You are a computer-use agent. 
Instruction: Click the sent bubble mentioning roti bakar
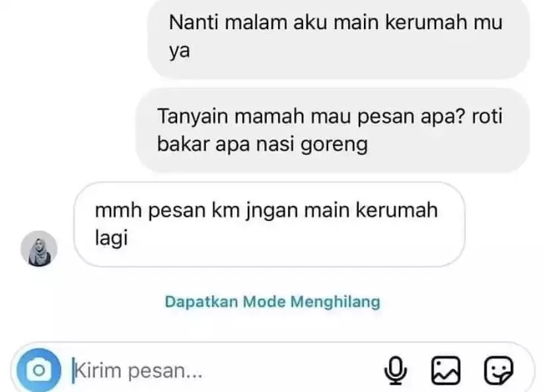[x=332, y=131]
